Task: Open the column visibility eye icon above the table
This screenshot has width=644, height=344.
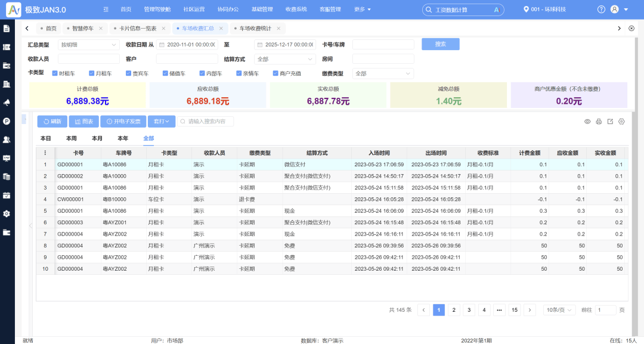Action: pyautogui.click(x=587, y=121)
